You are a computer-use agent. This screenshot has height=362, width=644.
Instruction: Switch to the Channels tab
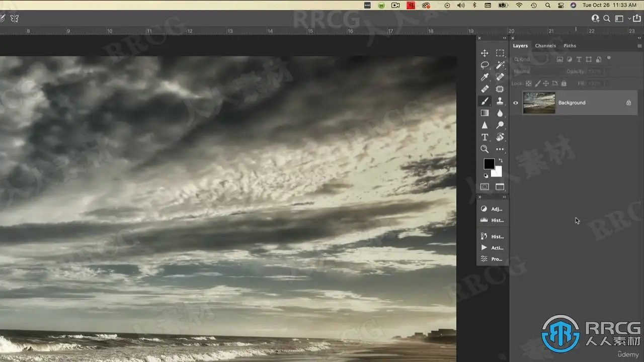pos(545,46)
